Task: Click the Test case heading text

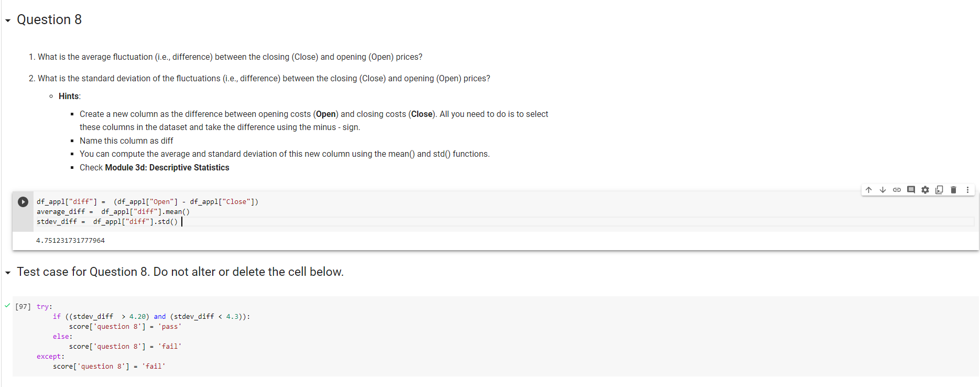Action: click(180, 272)
